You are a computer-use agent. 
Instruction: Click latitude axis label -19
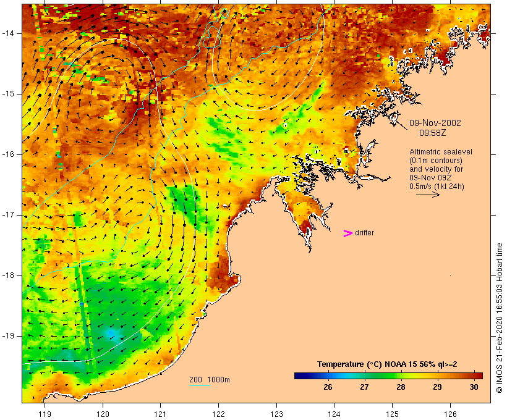[x=8, y=336]
